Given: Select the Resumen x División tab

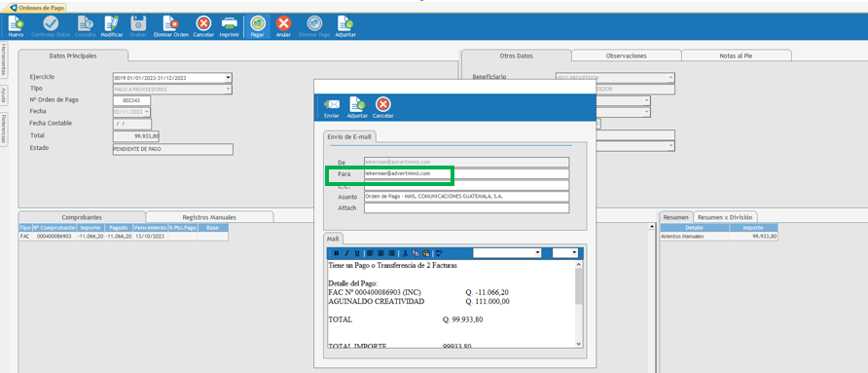Looking at the screenshot, I should tap(725, 217).
